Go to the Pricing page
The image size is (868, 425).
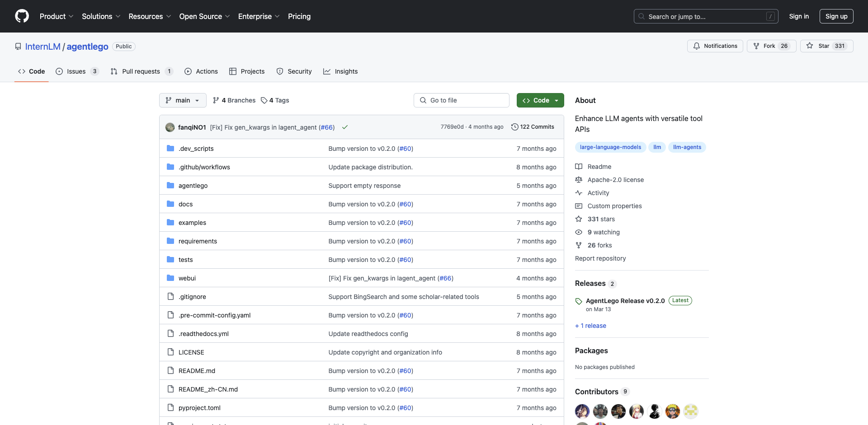(x=299, y=16)
